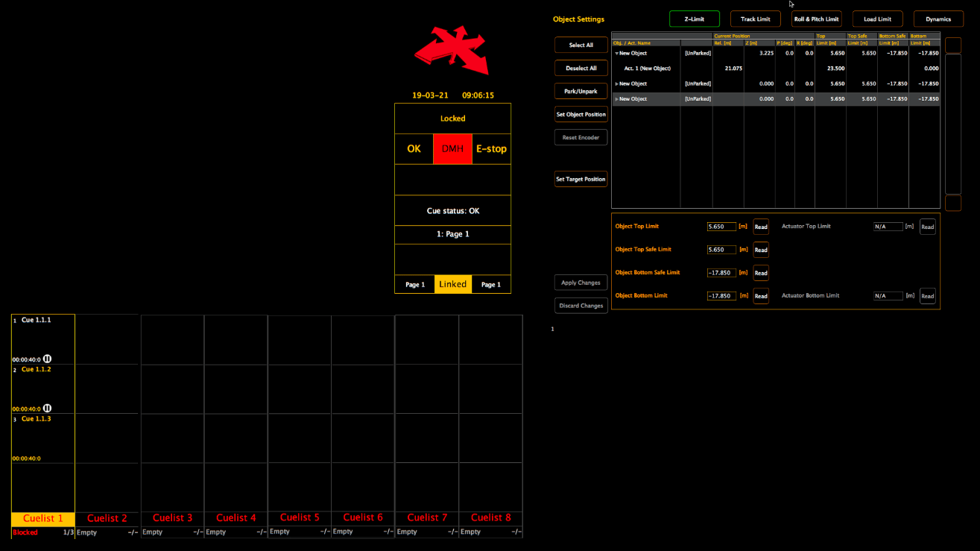
Task: Click Read beside Object Bottom Limit
Action: coord(760,296)
